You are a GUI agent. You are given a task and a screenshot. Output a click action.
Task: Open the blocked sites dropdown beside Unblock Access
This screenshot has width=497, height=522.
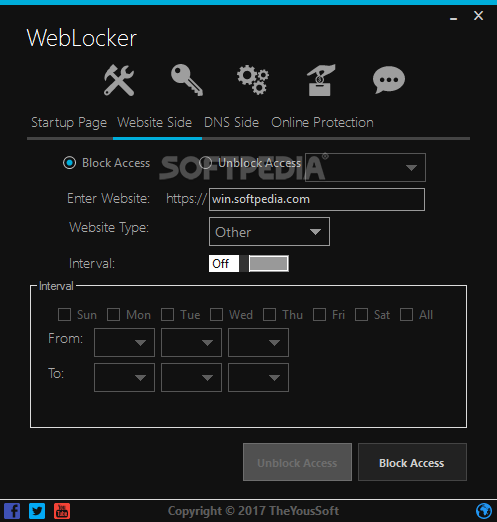click(x=365, y=167)
